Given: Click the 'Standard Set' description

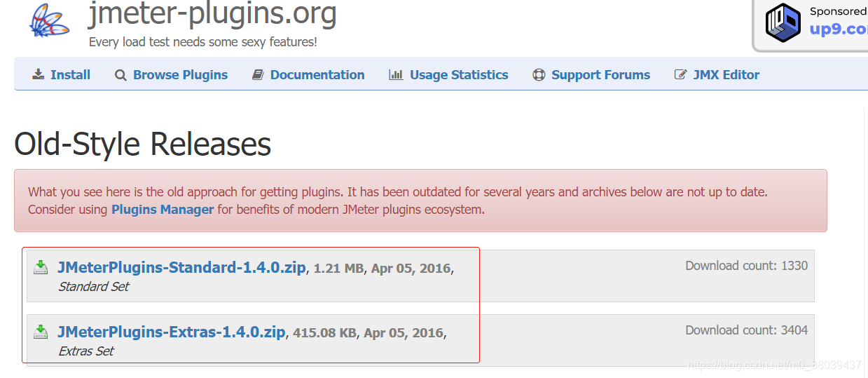Looking at the screenshot, I should point(93,287).
